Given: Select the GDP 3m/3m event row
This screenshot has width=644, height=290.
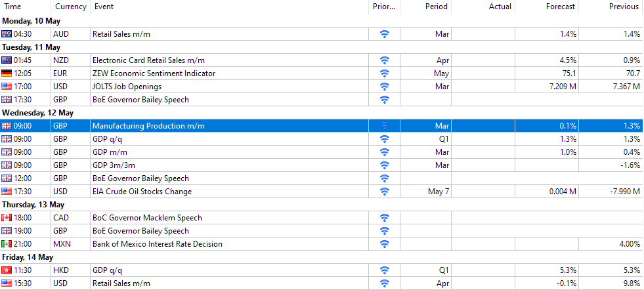Looking at the screenshot, I should (114, 165).
